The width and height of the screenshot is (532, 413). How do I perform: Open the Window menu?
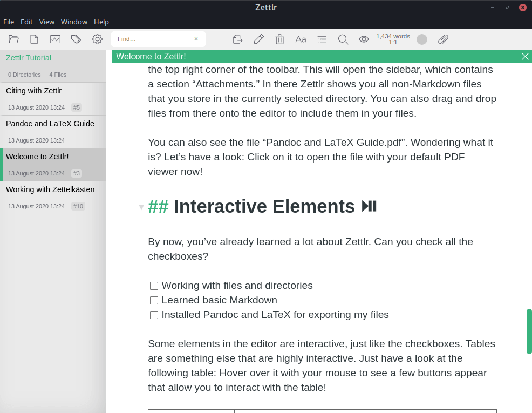coord(74,22)
